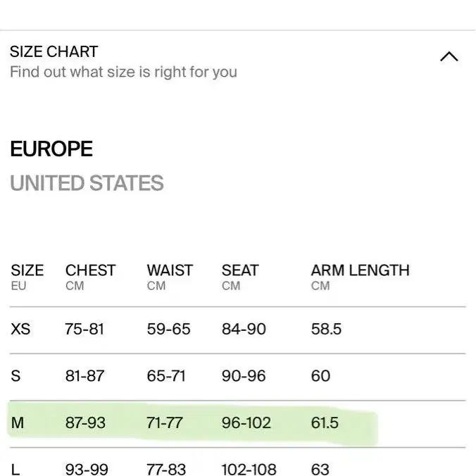Image resolution: width=476 pixels, height=476 pixels.
Task: Click the L seat value 102-108
Action: 247,470
